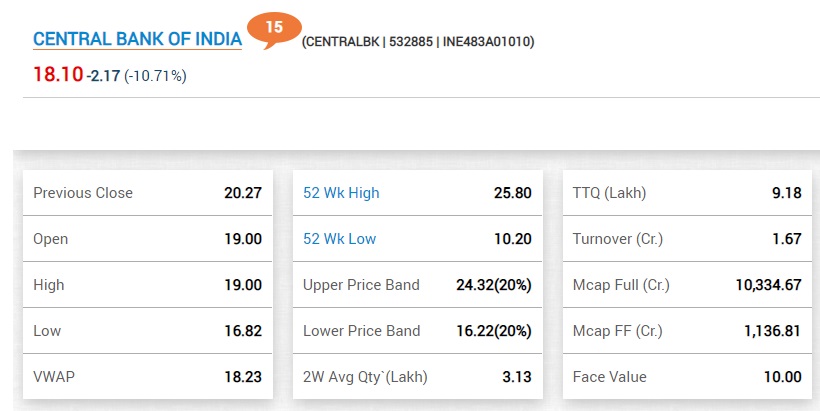Image resolution: width=820 pixels, height=411 pixels.
Task: Click the Open row in price table
Action: tap(148, 239)
